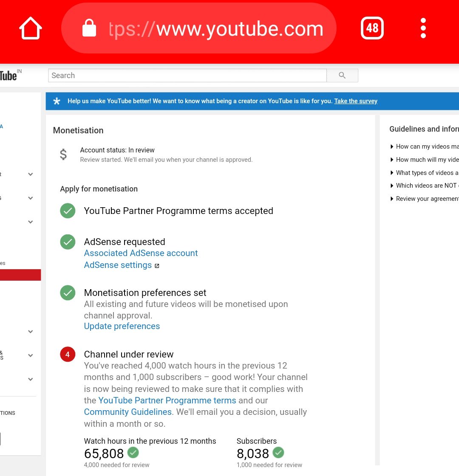Click green check beside AdSense requested
Viewport: 459px width, 476px height.
68,242
